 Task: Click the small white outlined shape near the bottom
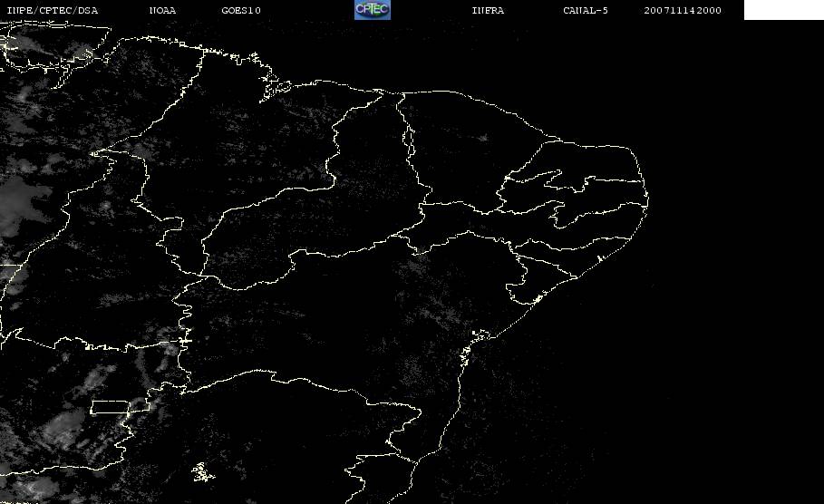coord(199,471)
